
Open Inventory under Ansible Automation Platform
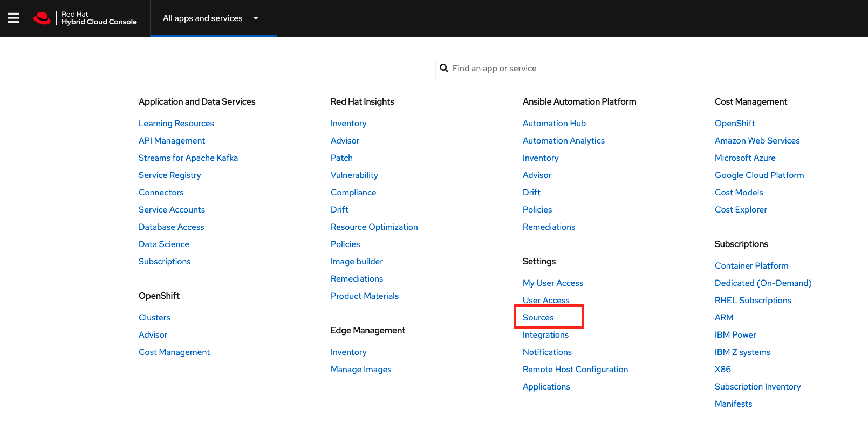click(541, 158)
